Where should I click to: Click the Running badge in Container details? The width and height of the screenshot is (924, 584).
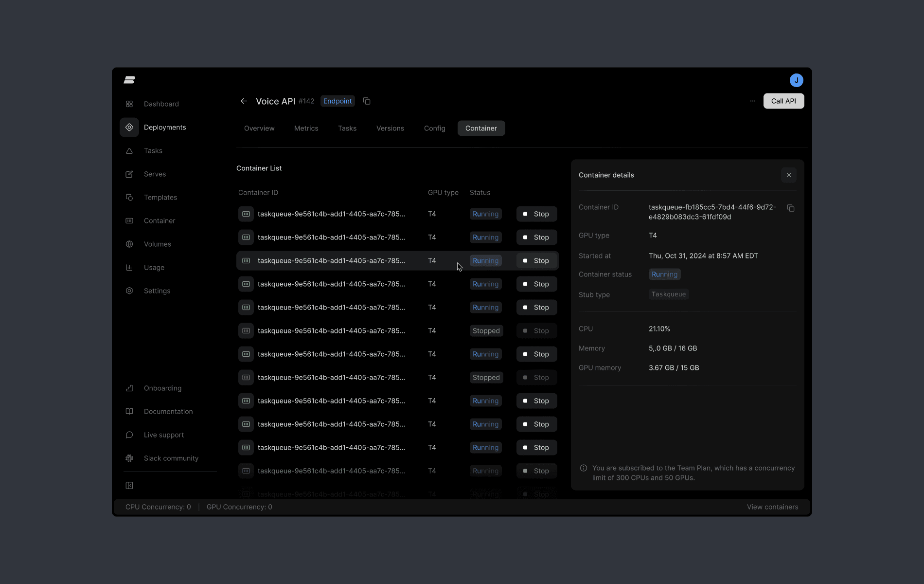665,274
